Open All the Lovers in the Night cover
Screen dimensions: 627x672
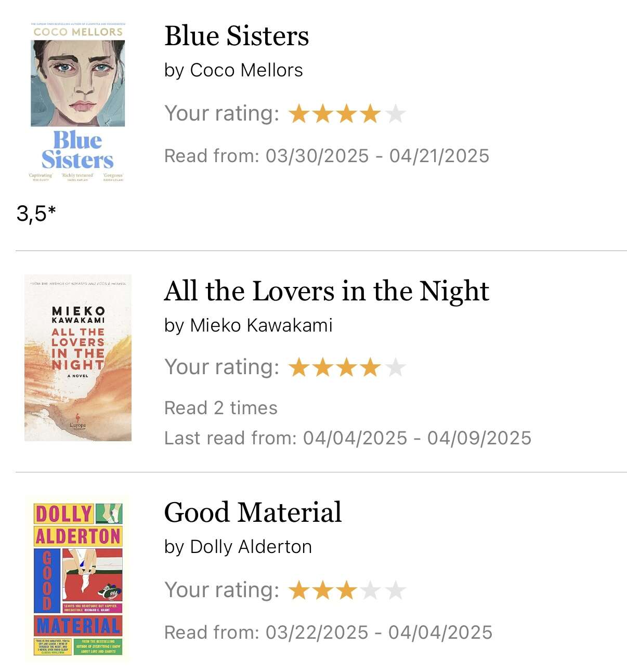[78, 358]
